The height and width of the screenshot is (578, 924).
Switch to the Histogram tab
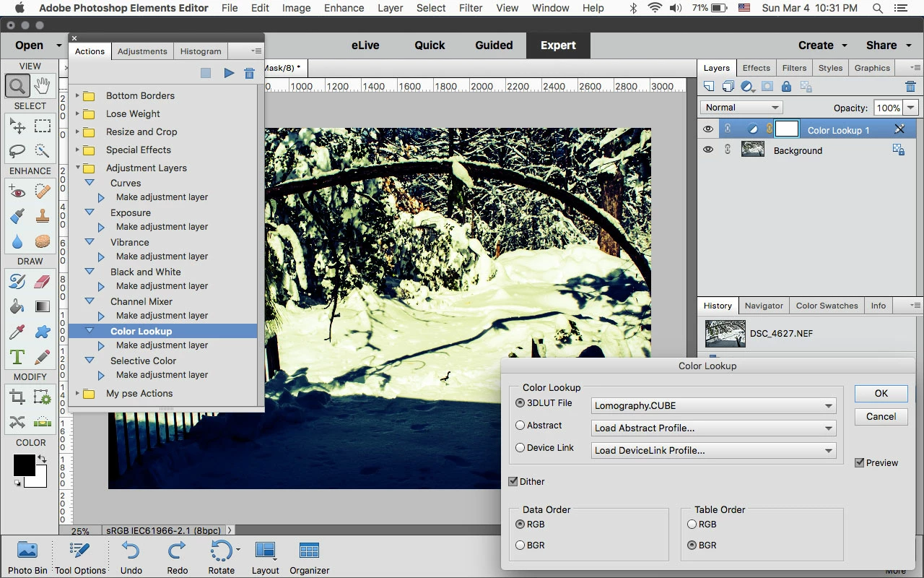[x=201, y=51]
